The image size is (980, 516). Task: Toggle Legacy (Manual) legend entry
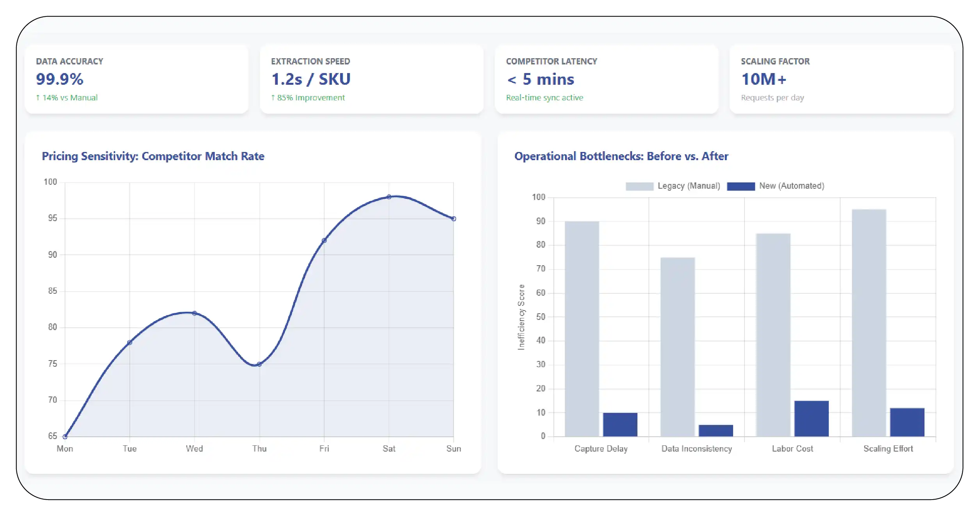(x=688, y=186)
